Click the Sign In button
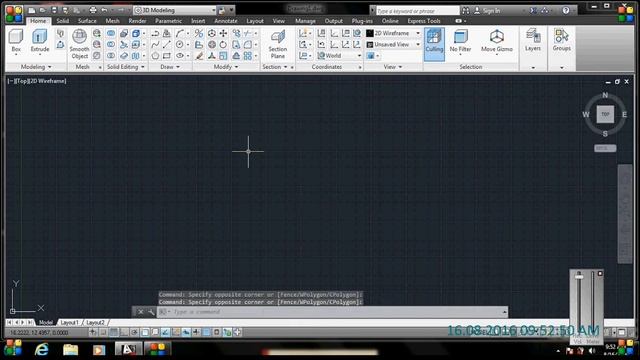 [487, 11]
